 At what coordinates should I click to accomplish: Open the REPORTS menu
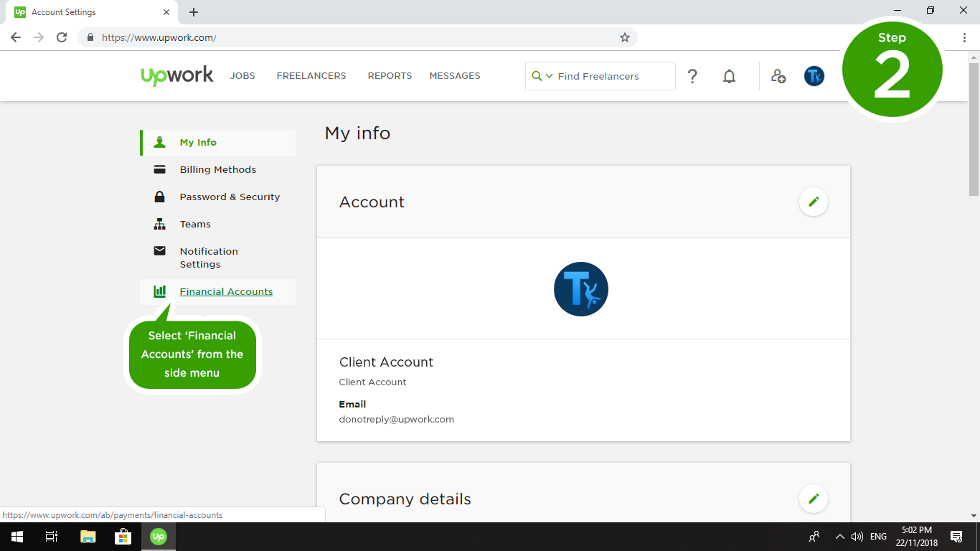click(x=390, y=76)
